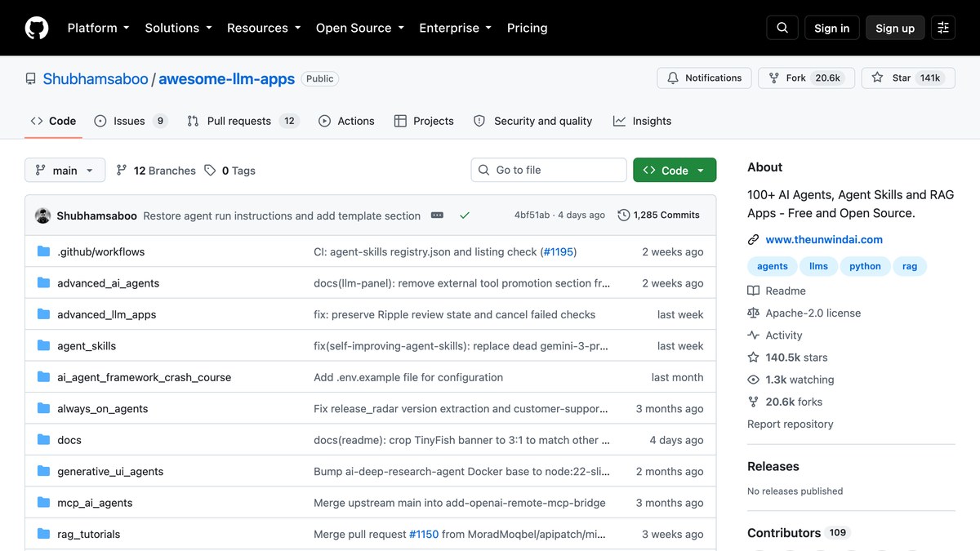Open the www.theunwindai.com website link
980x551 pixels.
[824, 240]
